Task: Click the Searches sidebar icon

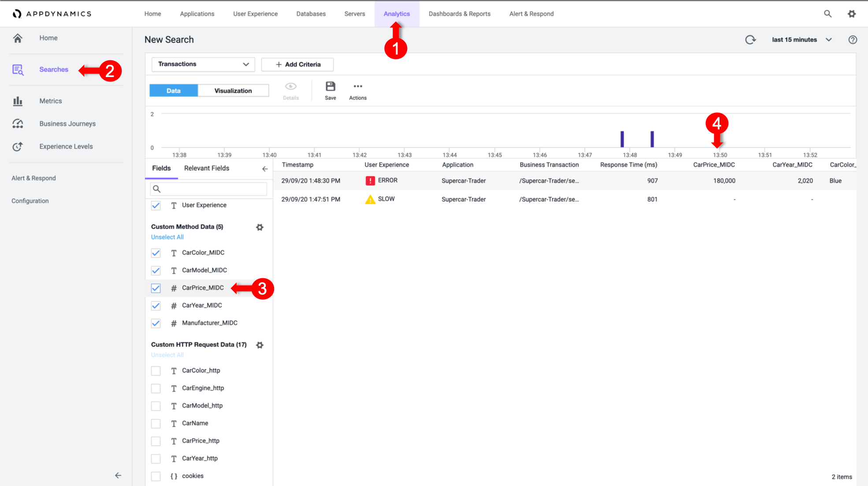Action: pos(18,70)
